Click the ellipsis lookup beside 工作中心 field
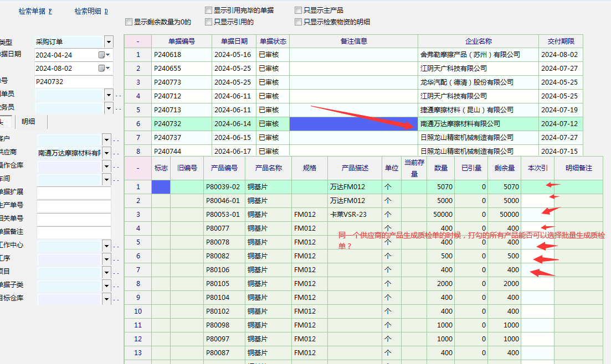The image size is (611, 364). [117, 246]
